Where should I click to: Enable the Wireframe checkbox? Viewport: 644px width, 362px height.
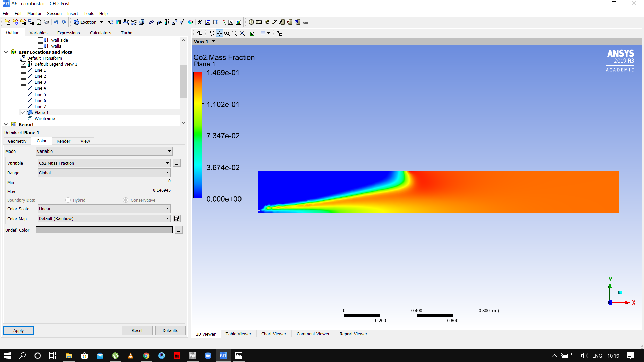pyautogui.click(x=23, y=118)
